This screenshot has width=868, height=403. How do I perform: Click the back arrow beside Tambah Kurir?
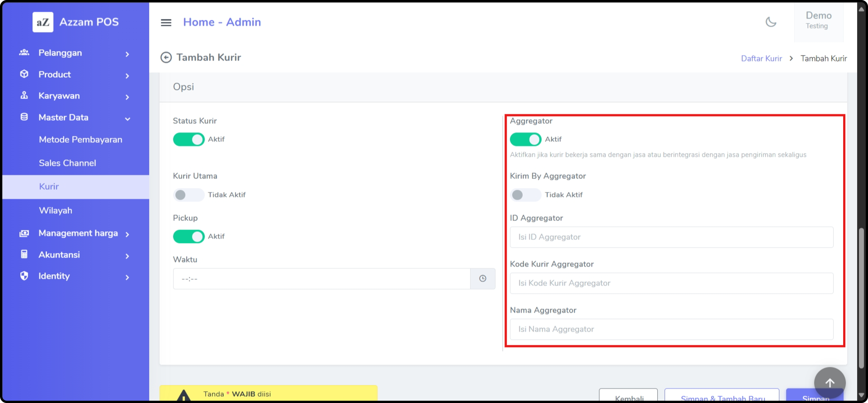tap(166, 58)
